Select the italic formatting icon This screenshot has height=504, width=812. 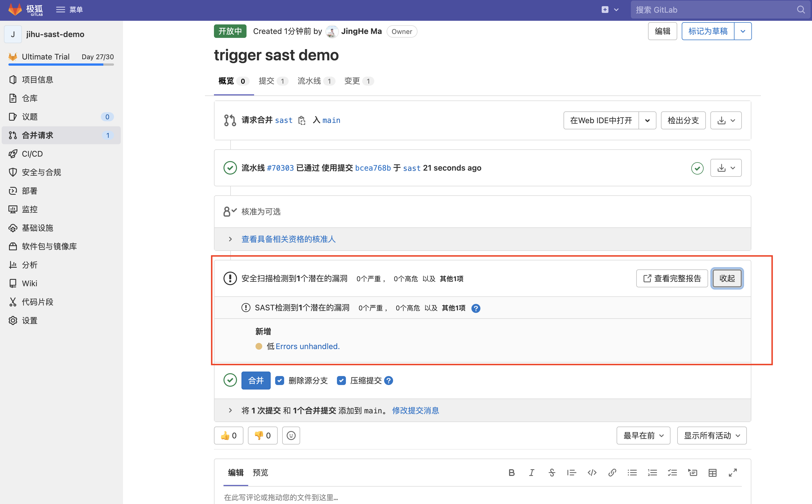(532, 472)
